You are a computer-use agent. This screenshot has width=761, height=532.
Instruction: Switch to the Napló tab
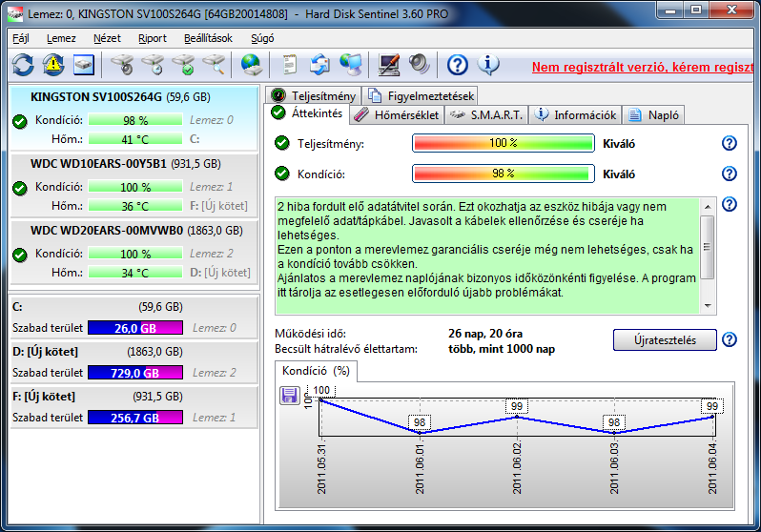click(654, 115)
